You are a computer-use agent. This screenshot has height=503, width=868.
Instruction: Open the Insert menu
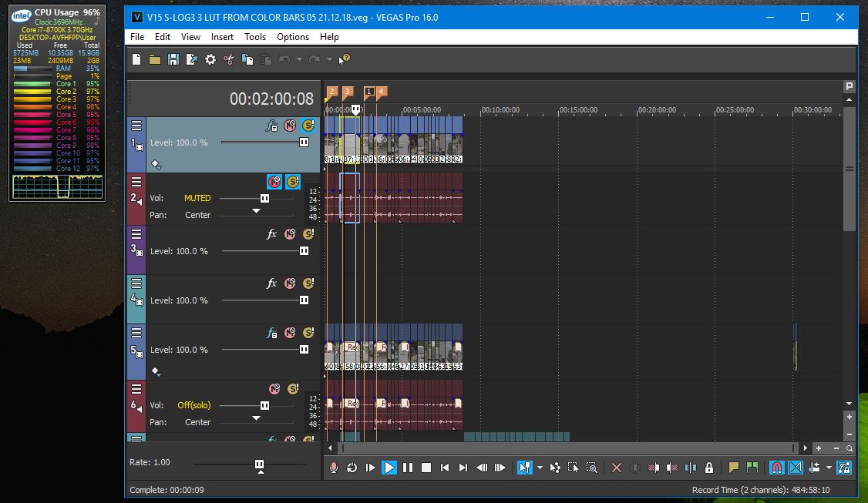(222, 36)
